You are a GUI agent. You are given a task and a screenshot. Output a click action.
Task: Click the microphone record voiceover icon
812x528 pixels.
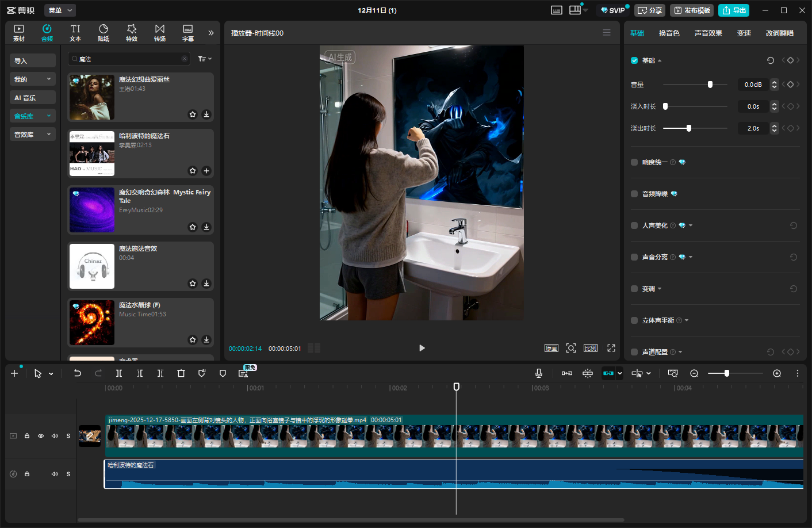[x=539, y=373]
